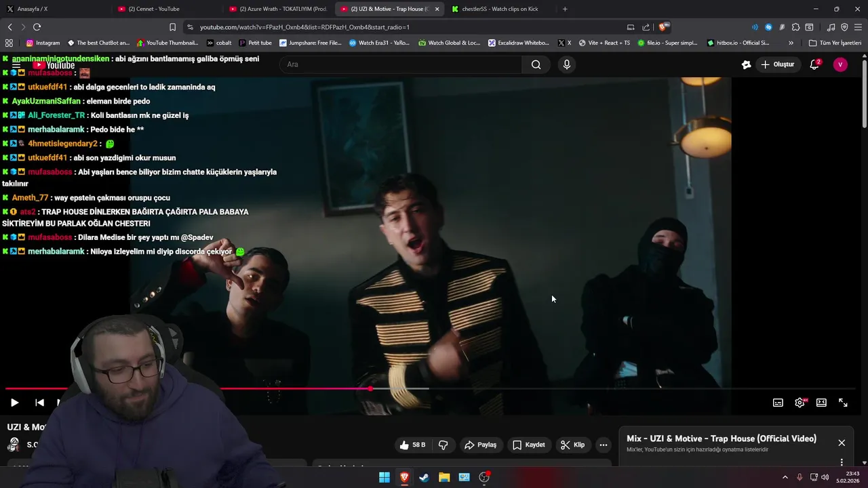
Task: Open Brave Shields lion icon
Action: (x=663, y=27)
